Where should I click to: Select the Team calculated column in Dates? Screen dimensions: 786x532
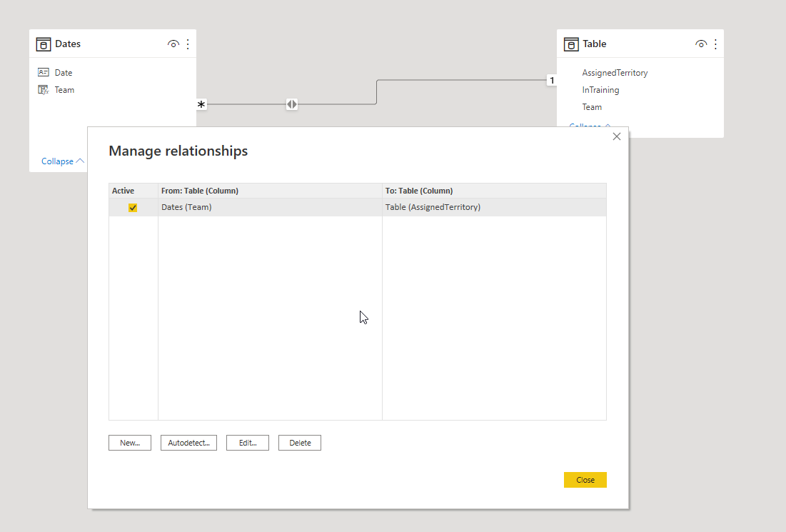(x=64, y=90)
